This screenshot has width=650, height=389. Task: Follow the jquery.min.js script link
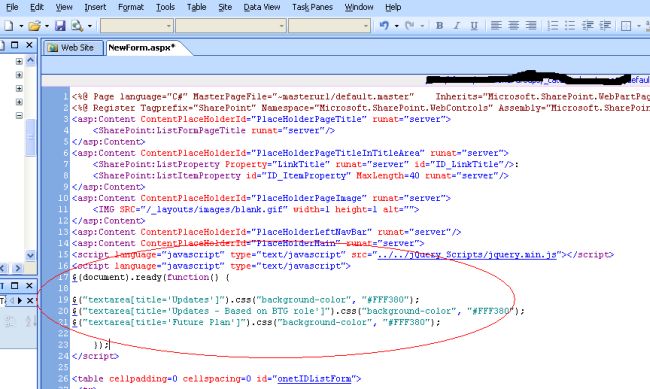click(467, 255)
